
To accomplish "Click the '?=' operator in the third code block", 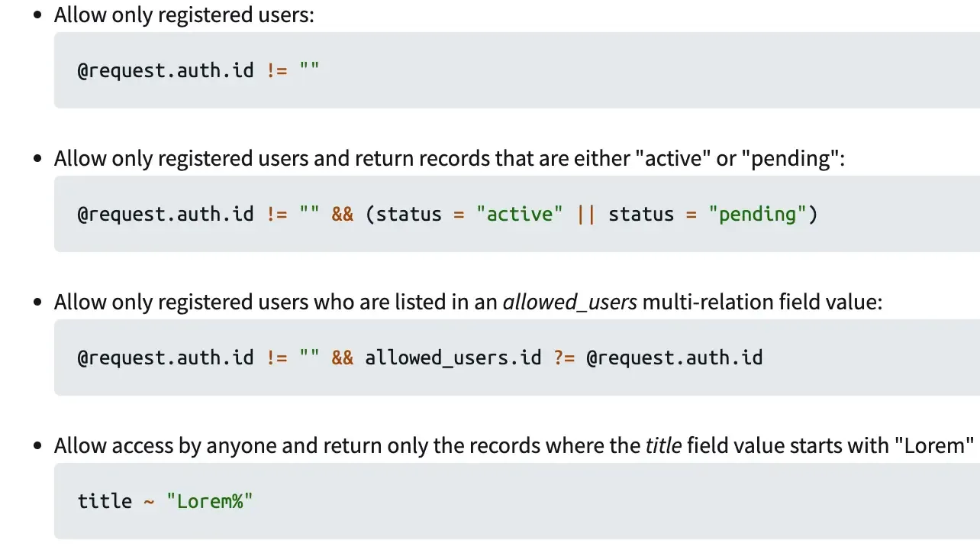I will tap(564, 357).
